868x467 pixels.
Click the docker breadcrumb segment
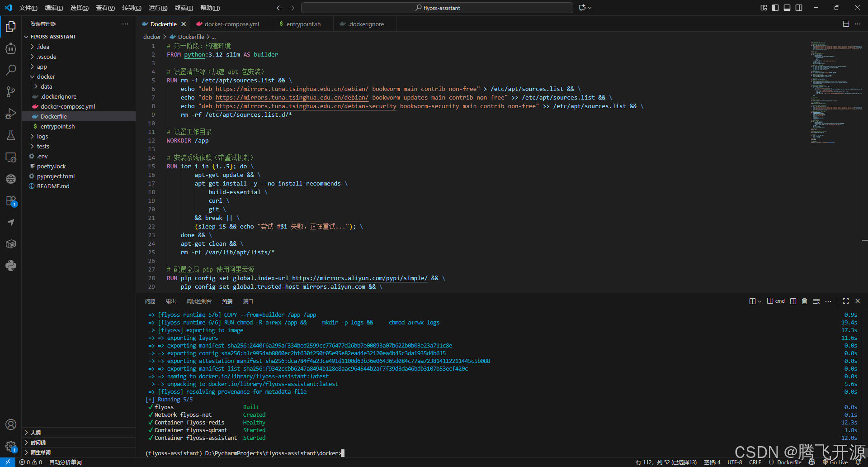(x=152, y=37)
